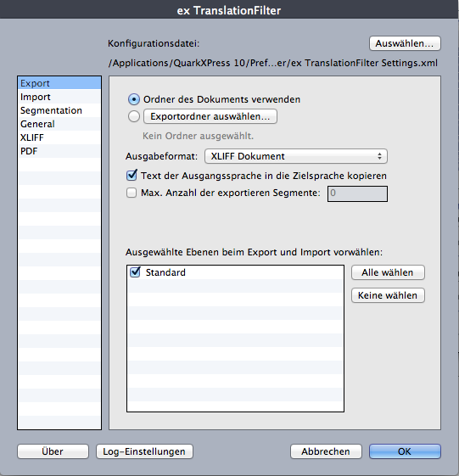
Task: Choose 'Ordner des Dokuments verwenden' radio button
Action: tap(134, 99)
